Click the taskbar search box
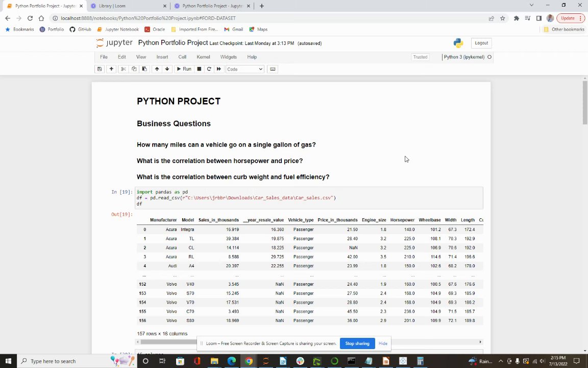Screen dimensions: 588x368 click(x=77, y=361)
